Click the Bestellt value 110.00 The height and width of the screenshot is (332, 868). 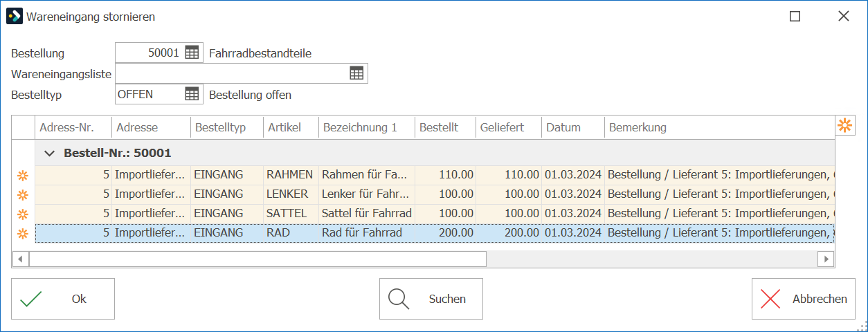pyautogui.click(x=446, y=175)
